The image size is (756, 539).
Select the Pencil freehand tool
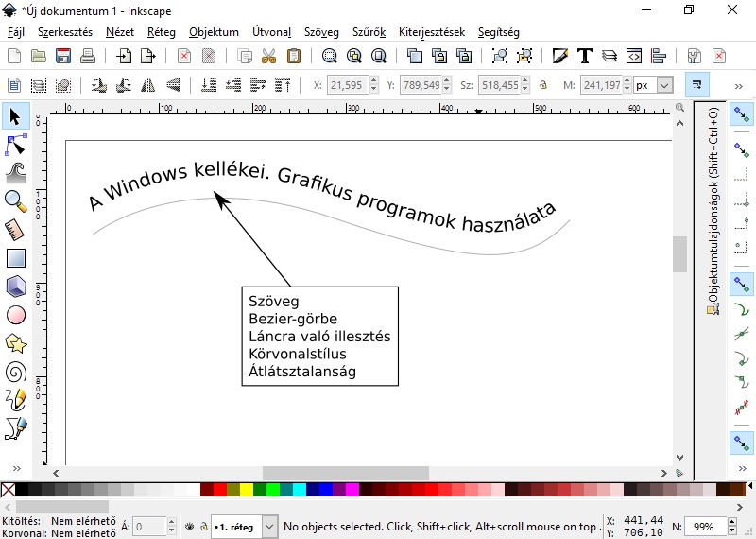click(15, 400)
